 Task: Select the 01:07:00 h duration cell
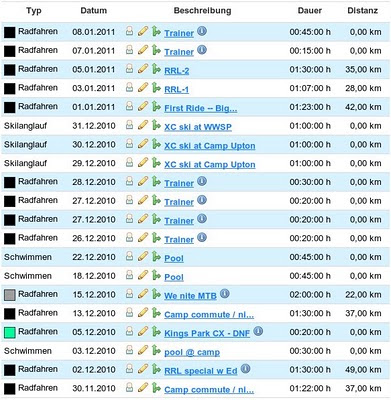pyautogui.click(x=310, y=88)
